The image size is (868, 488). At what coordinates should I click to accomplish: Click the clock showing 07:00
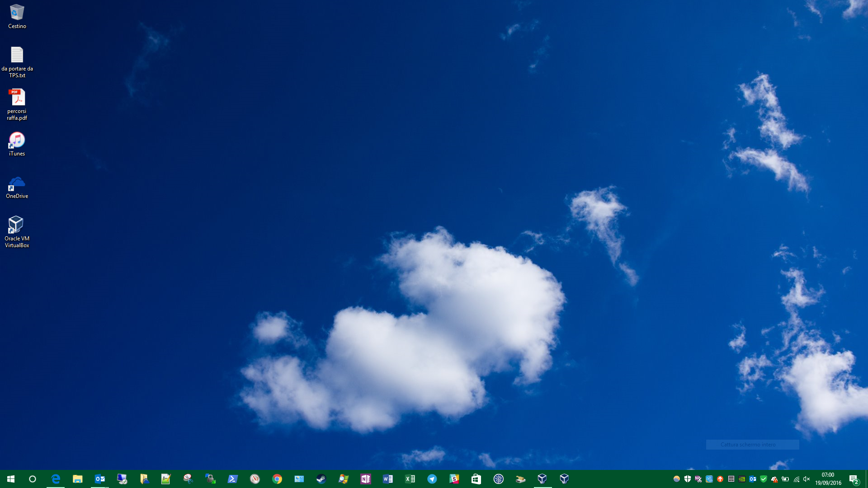(x=828, y=479)
